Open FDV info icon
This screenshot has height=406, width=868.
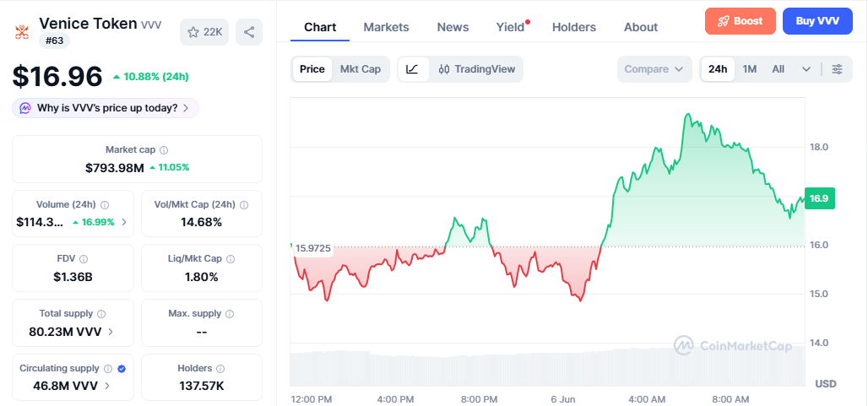point(84,259)
